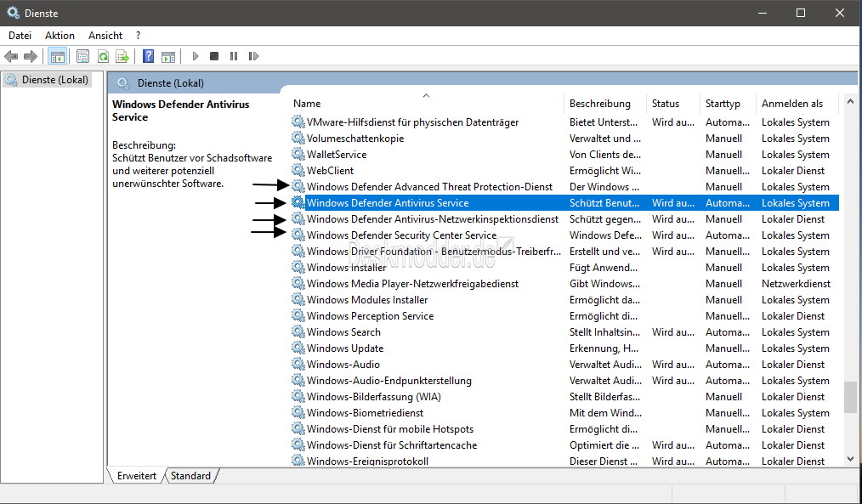
Task: Click 'Stellt Inhaltsin...' description cell
Action: (604, 332)
